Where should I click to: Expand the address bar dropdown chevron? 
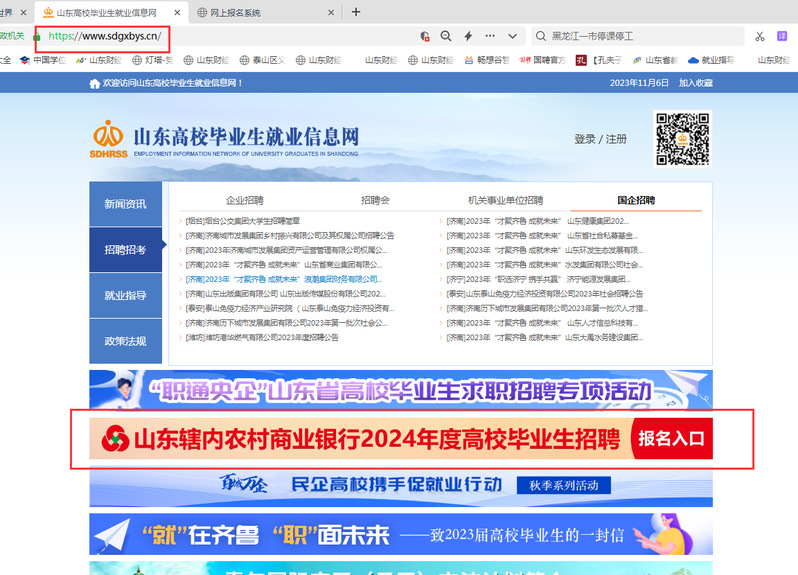click(513, 36)
